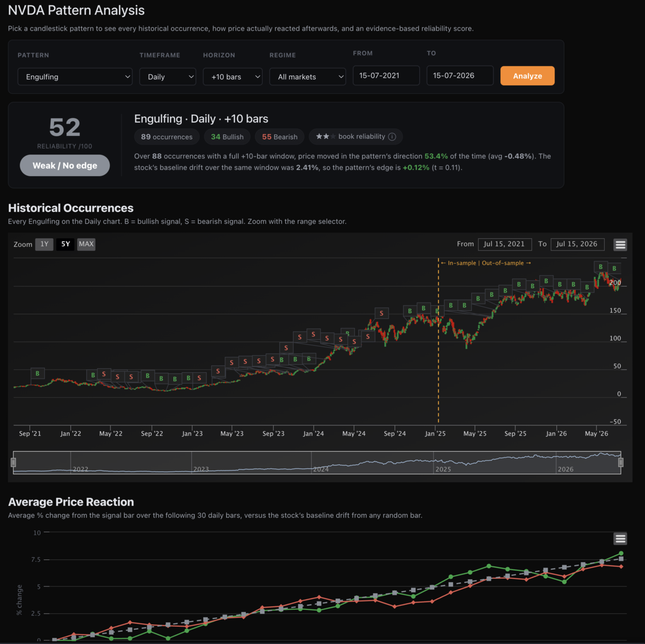Select the MAX zoom range
Screen dimensions: 645x644
click(86, 244)
